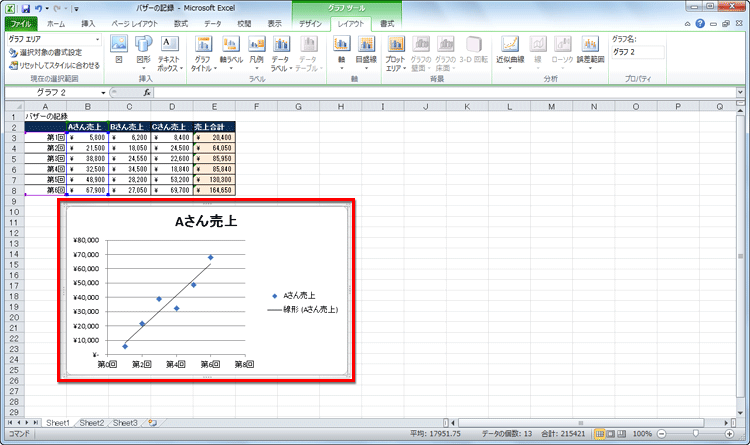The height and width of the screenshot is (445, 750).
Task: Click the グラフ名 chart name field
Action: [x=638, y=52]
